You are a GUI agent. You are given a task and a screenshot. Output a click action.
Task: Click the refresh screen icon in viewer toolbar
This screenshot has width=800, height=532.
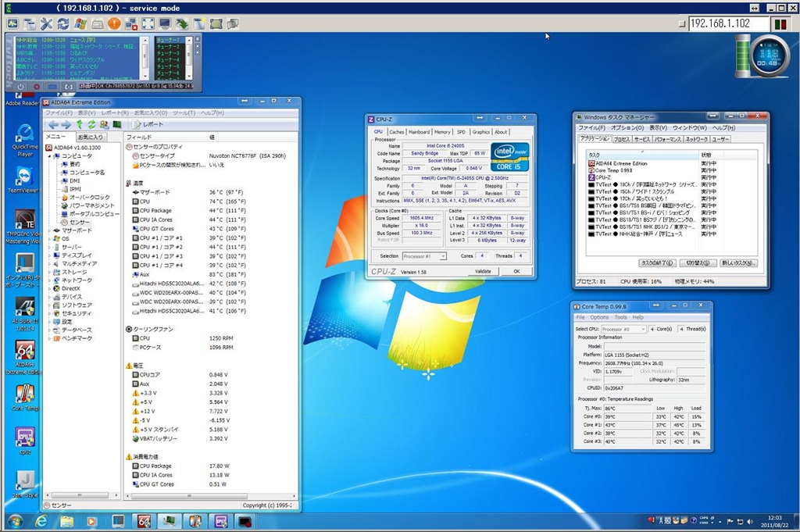click(63, 23)
